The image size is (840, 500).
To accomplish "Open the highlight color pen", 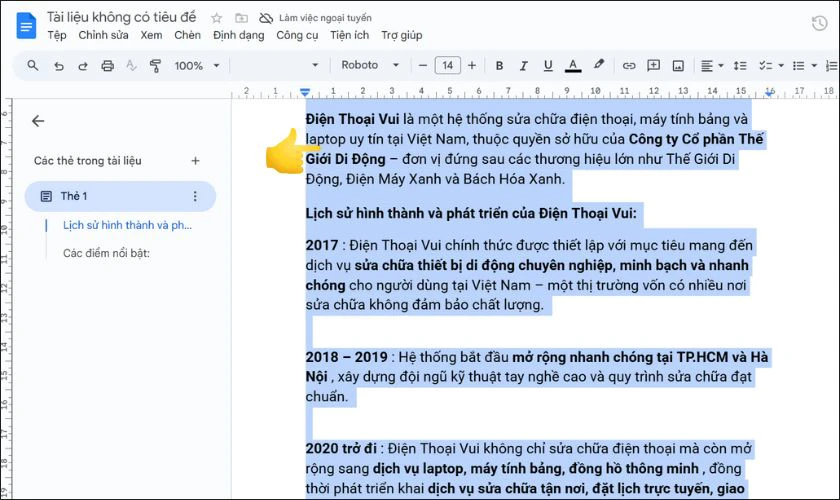I will tap(598, 65).
